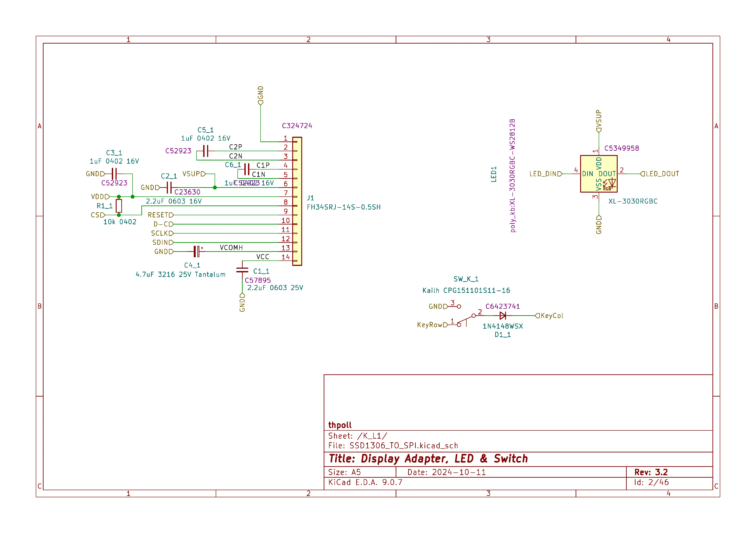Select the 'KeyRow' label
Viewport: 756px width, 535px height.
432,325
